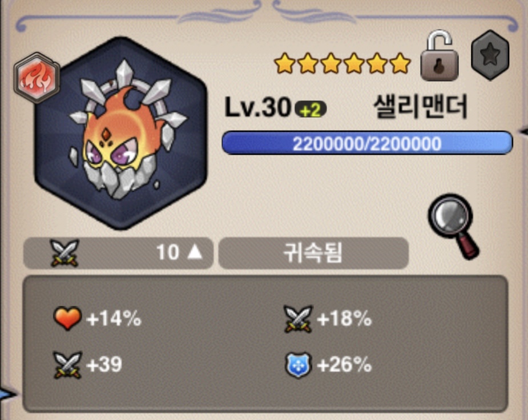This screenshot has height=420, width=528.
Task: Toggle the open padlock lock icon
Action: [x=439, y=56]
